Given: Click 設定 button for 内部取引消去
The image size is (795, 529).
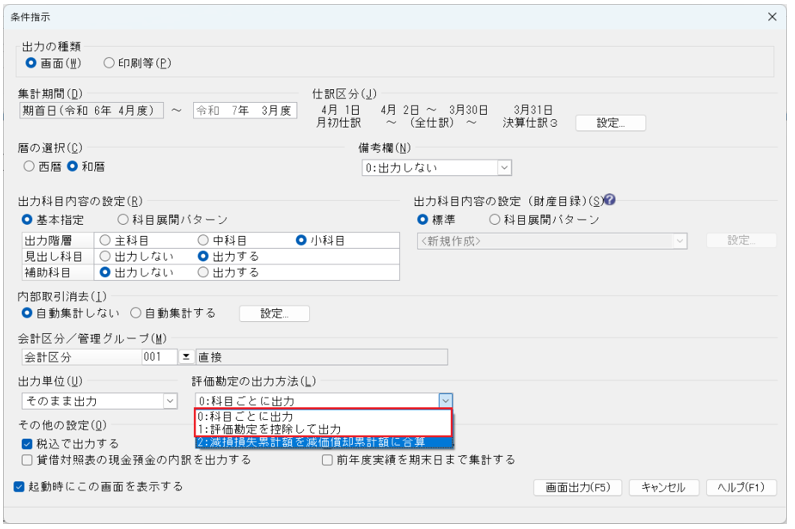Looking at the screenshot, I should (x=274, y=313).
